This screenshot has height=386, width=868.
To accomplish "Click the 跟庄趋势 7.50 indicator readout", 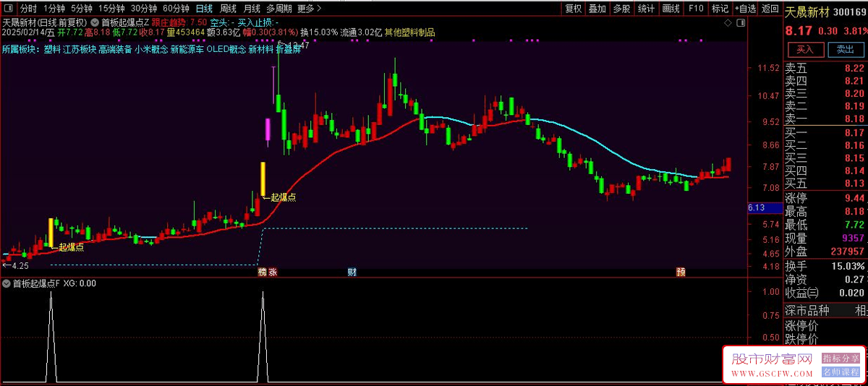I will (x=179, y=22).
